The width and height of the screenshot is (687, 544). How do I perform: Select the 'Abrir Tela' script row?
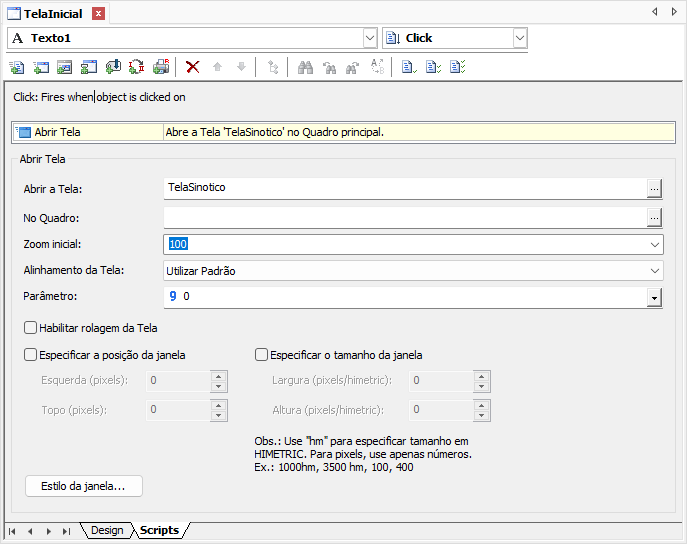pyautogui.click(x=88, y=132)
